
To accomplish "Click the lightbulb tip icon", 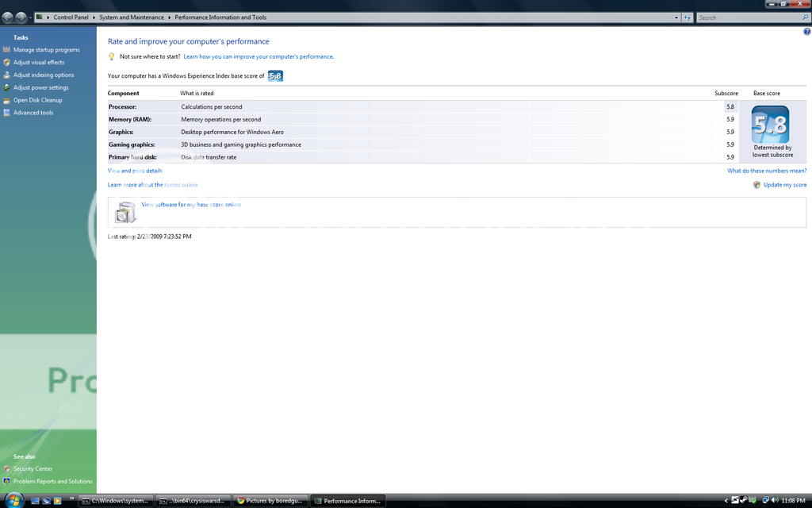I will click(x=111, y=56).
